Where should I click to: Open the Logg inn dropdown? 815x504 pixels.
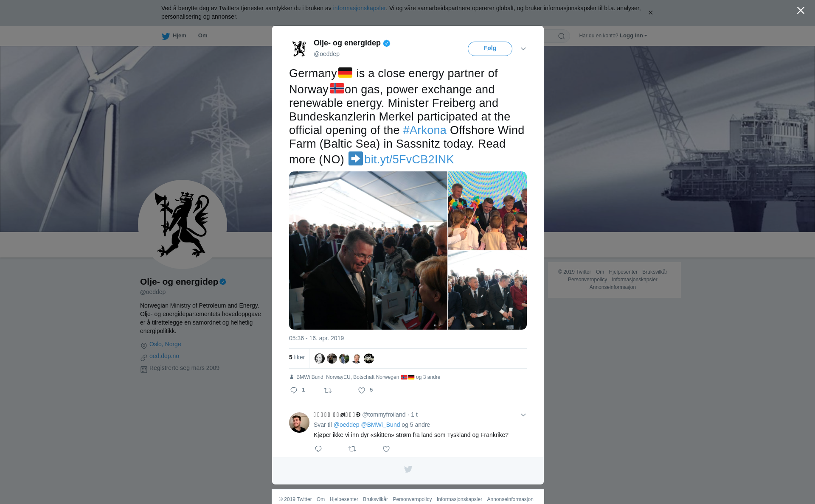[633, 36]
